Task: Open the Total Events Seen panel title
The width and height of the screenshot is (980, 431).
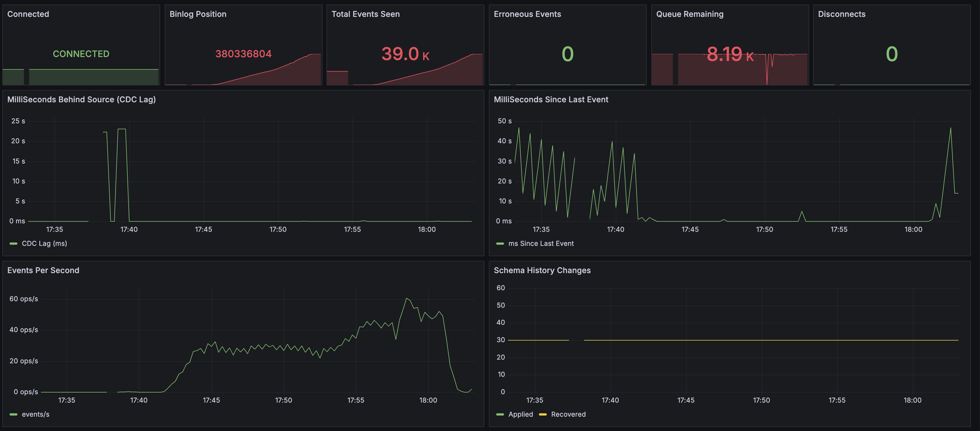Action: tap(365, 14)
